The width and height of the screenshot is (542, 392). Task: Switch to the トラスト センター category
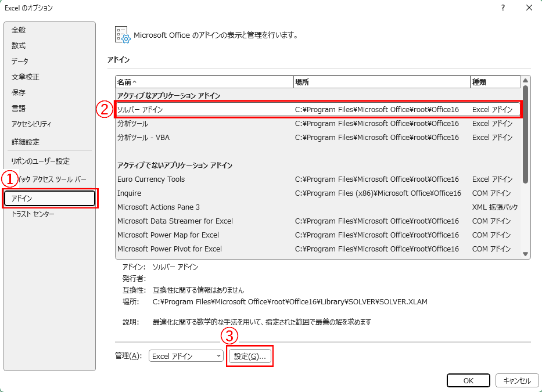coord(33,214)
